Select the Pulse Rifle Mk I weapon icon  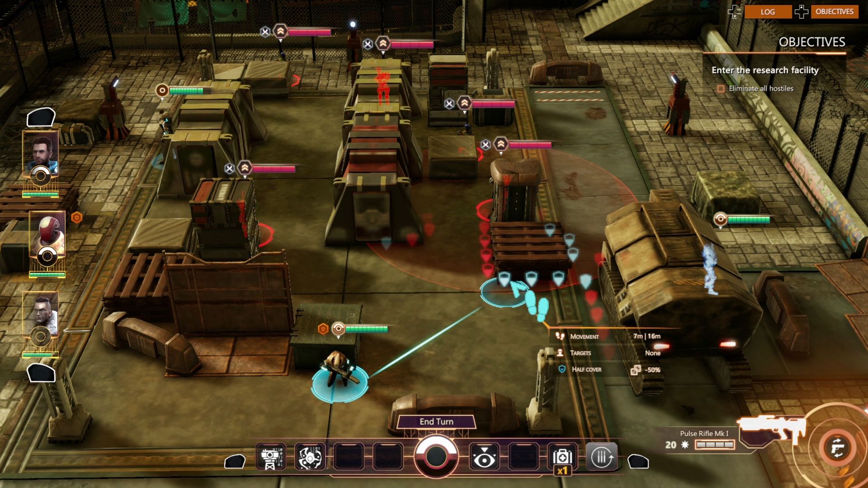coord(772,429)
